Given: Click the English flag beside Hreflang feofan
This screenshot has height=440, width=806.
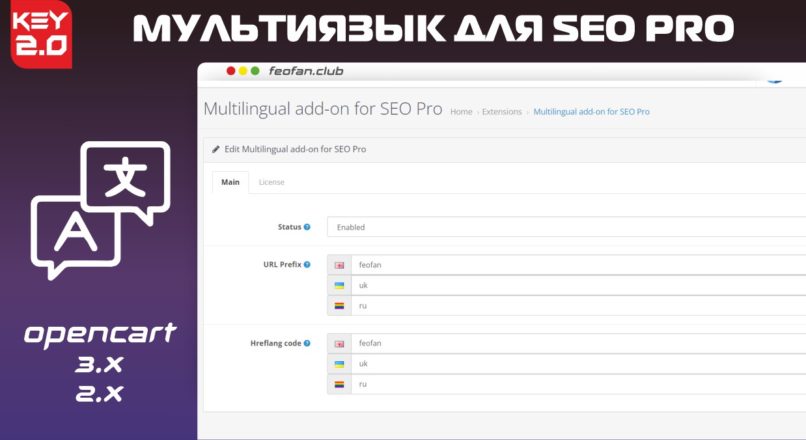Looking at the screenshot, I should [x=339, y=343].
